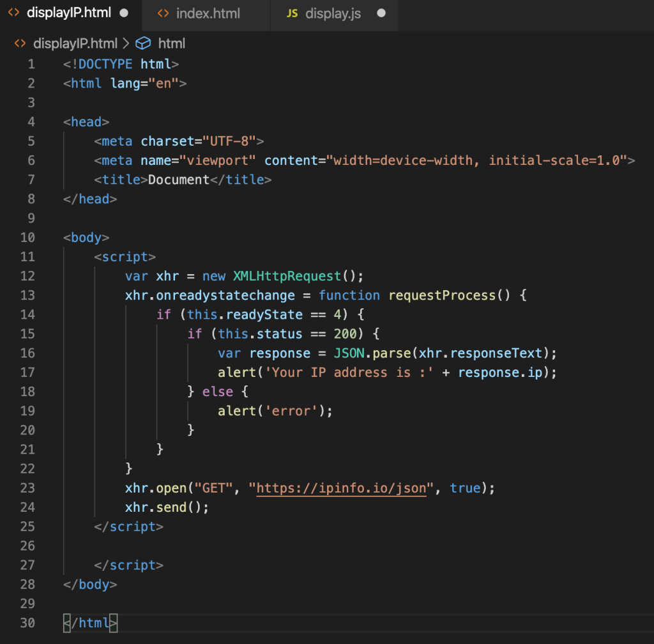The width and height of the screenshot is (654, 644).
Task: Click the unsaved dot on displayIP.html tab
Action: [x=123, y=13]
